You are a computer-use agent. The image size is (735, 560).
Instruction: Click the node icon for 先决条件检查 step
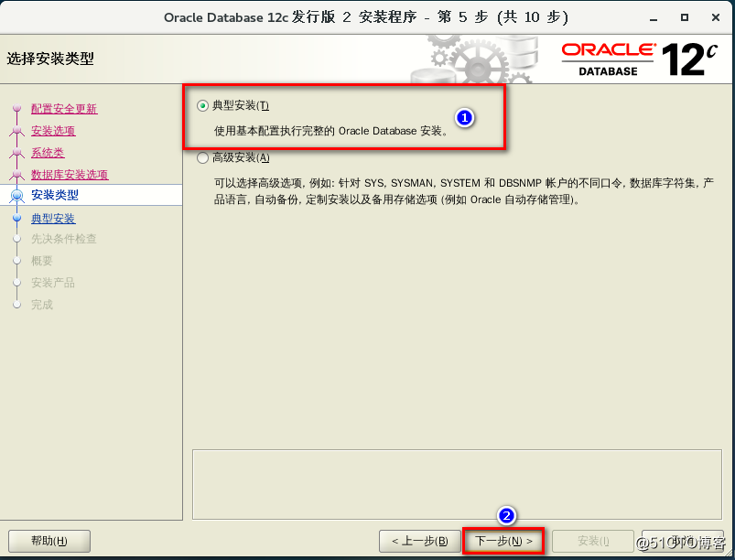[17, 240]
